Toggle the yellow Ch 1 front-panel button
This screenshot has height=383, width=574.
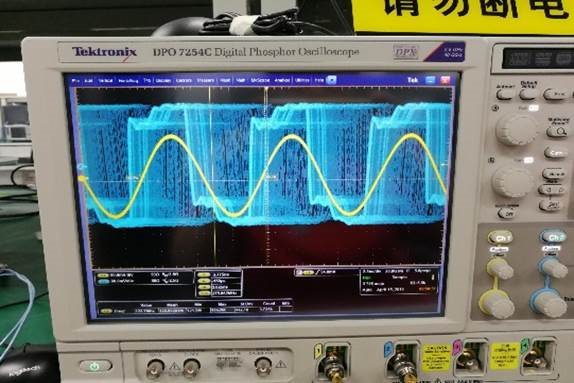coord(501,238)
